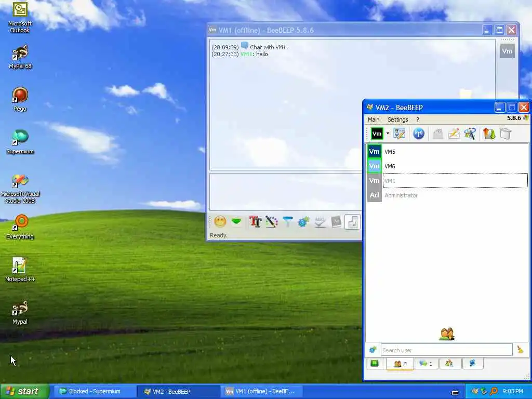Image resolution: width=532 pixels, height=399 pixels.
Task: Click the broom icon to clear search
Action: click(520, 350)
